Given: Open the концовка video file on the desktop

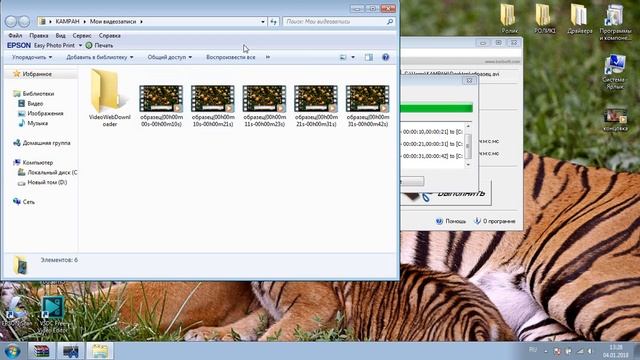Looking at the screenshot, I should 615,119.
